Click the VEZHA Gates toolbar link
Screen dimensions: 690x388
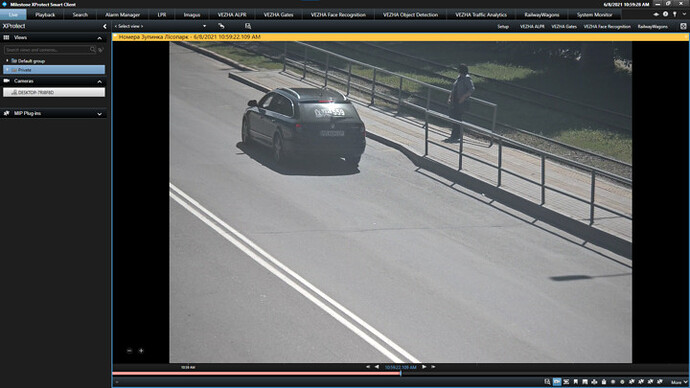pos(564,26)
